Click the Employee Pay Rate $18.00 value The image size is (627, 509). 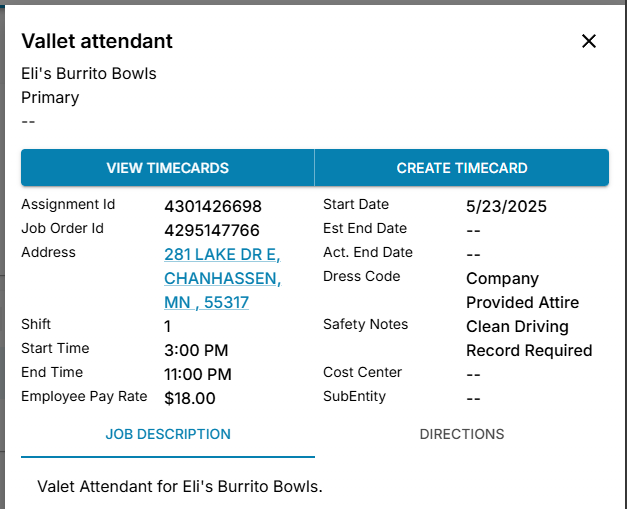pyautogui.click(x=190, y=398)
